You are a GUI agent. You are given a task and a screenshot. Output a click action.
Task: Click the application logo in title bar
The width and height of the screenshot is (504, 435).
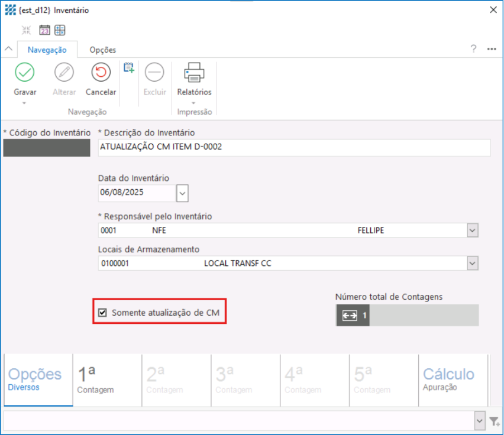10,10
